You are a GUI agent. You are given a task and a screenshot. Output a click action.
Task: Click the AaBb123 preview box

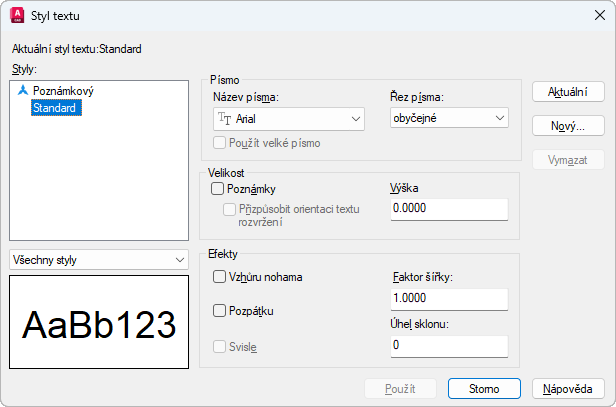point(99,324)
